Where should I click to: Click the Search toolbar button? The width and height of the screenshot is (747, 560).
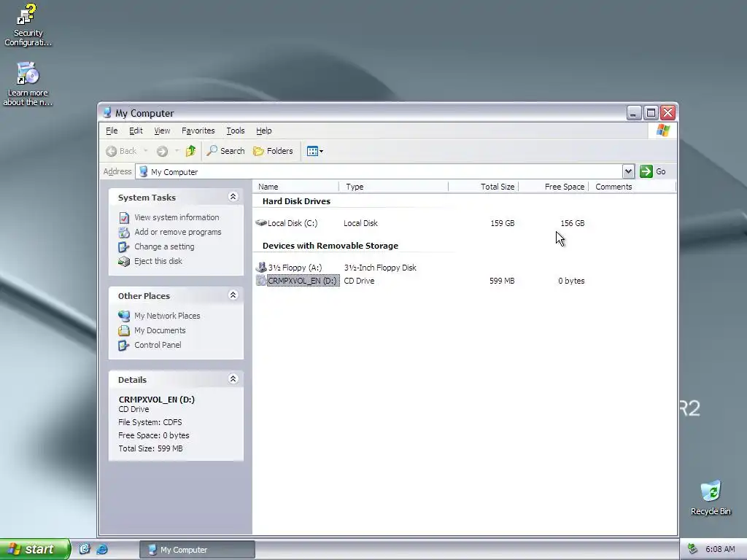tap(226, 151)
